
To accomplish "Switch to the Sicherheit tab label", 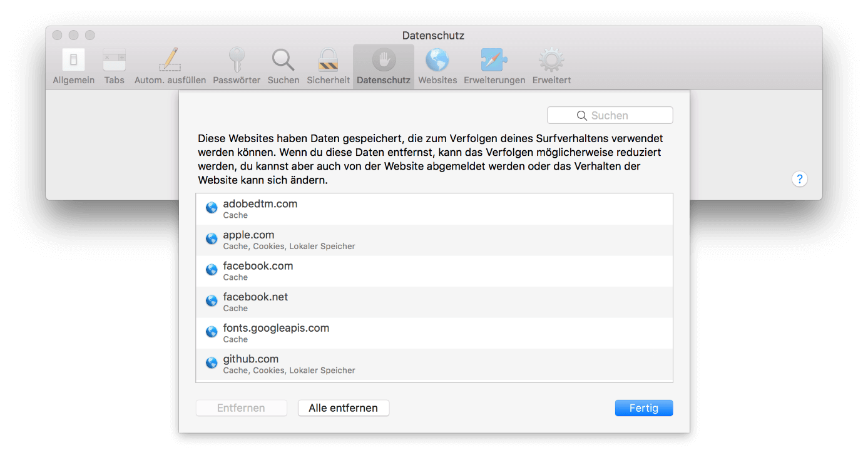I will click(328, 80).
